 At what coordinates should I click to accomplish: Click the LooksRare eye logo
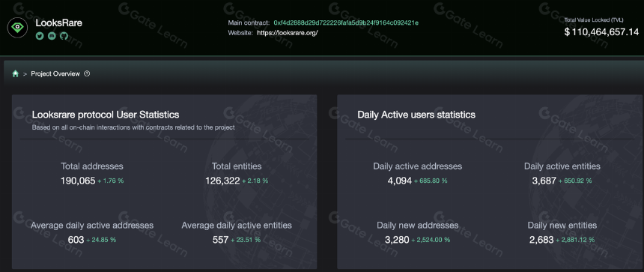[17, 28]
